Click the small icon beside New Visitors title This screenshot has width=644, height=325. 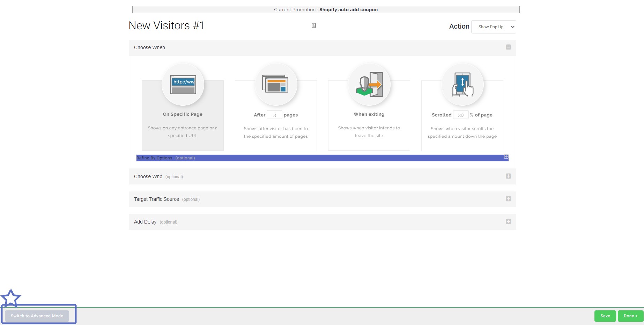(x=314, y=25)
